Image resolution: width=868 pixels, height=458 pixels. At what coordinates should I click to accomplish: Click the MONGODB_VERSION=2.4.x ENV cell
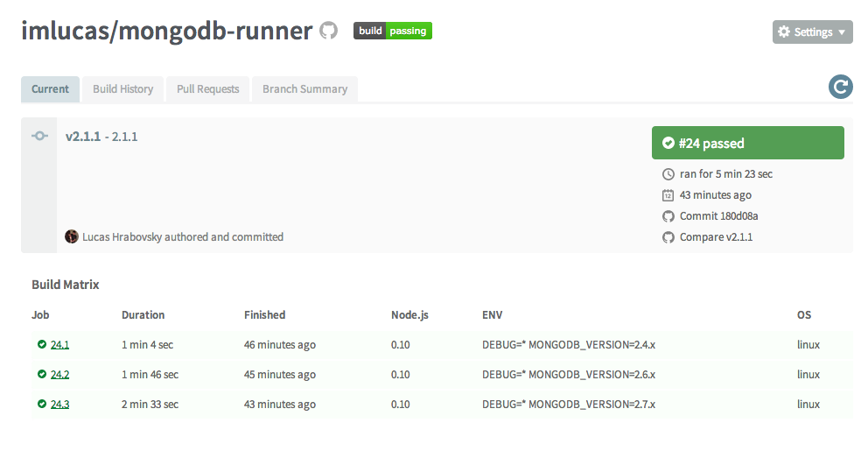(569, 344)
